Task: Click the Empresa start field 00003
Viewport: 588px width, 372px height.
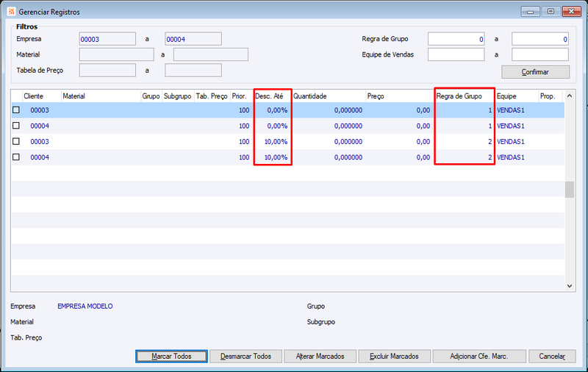Action: [x=107, y=39]
